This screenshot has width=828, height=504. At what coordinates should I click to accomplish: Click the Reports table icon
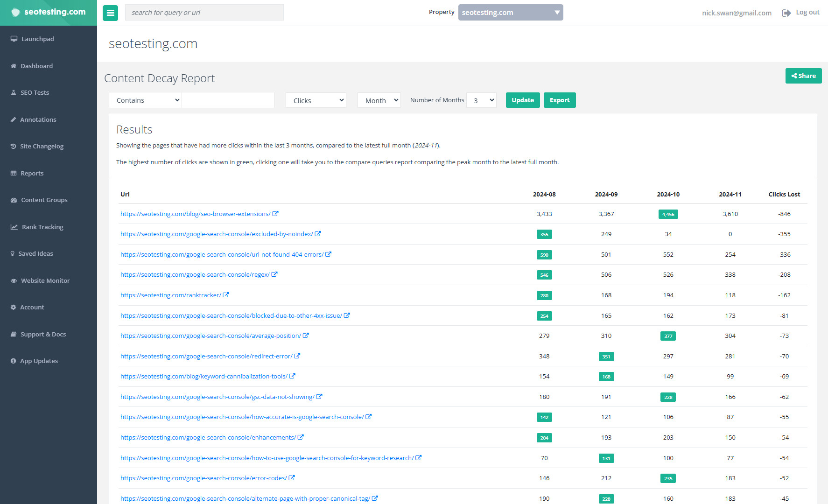[x=14, y=173]
